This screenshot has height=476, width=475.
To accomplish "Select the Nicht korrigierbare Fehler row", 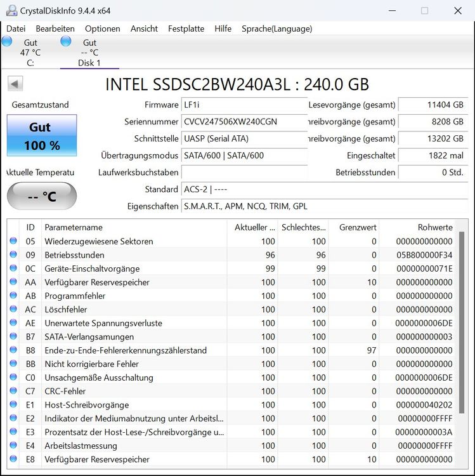I will click(231, 364).
